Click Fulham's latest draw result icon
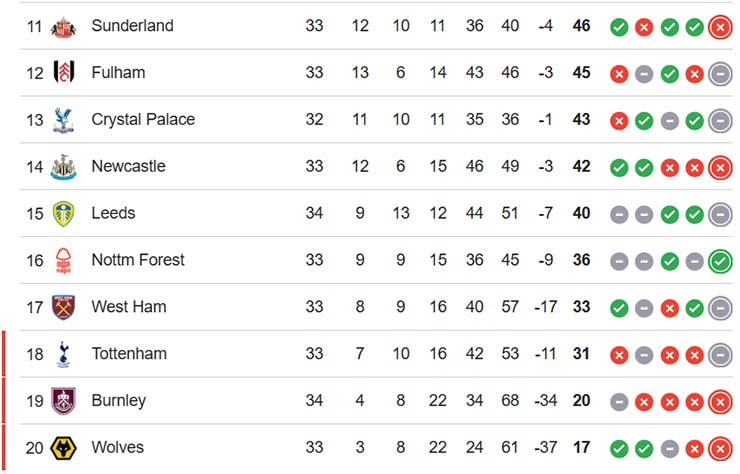This screenshot has width=740, height=474. coord(719,73)
